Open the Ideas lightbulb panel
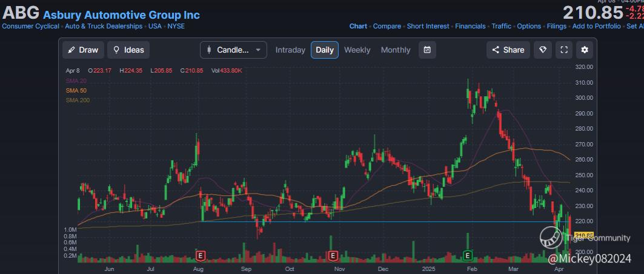The image size is (644, 274). [128, 50]
